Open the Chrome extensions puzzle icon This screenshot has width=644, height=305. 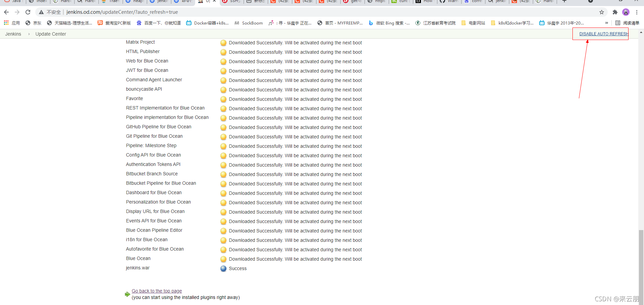pyautogui.click(x=615, y=12)
